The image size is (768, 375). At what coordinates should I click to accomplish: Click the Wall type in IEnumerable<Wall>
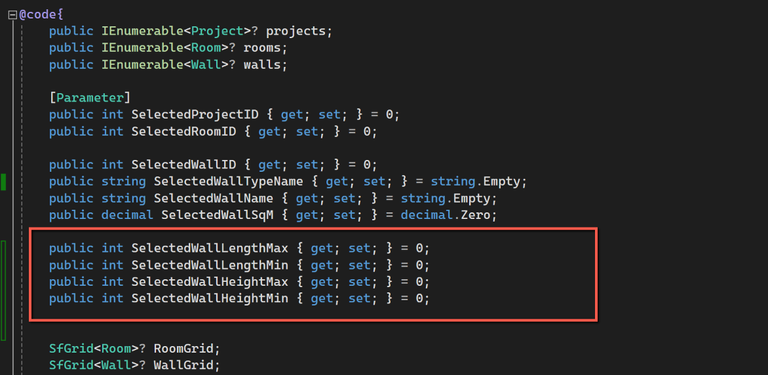206,65
